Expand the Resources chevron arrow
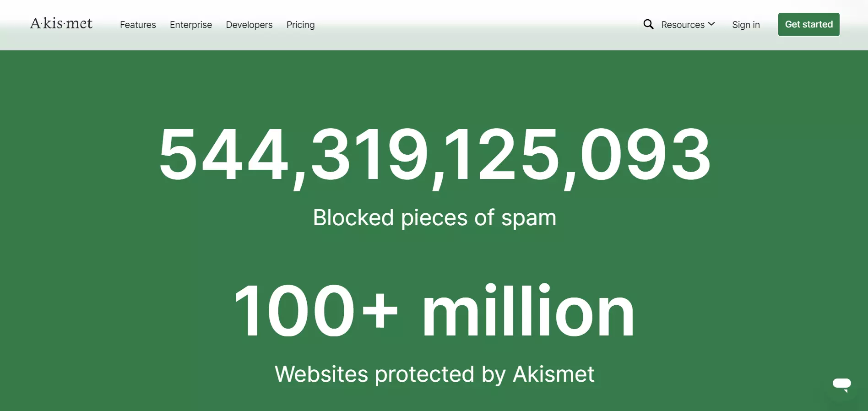Screen dimensions: 868x411 pyautogui.click(x=711, y=24)
